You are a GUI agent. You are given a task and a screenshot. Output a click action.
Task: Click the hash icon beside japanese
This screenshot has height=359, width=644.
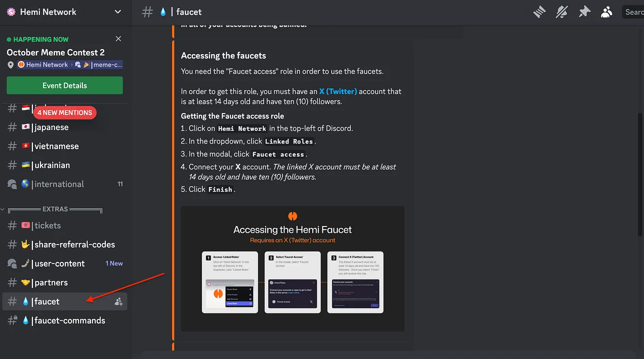[12, 127]
